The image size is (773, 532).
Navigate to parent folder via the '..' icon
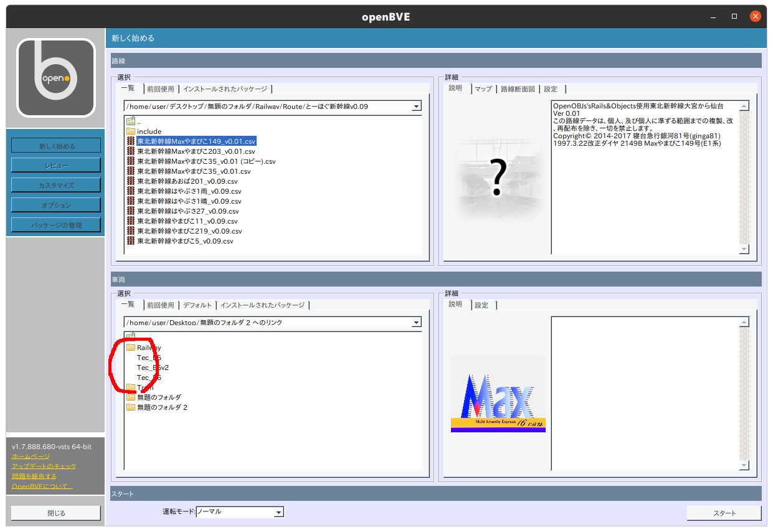tap(131, 121)
